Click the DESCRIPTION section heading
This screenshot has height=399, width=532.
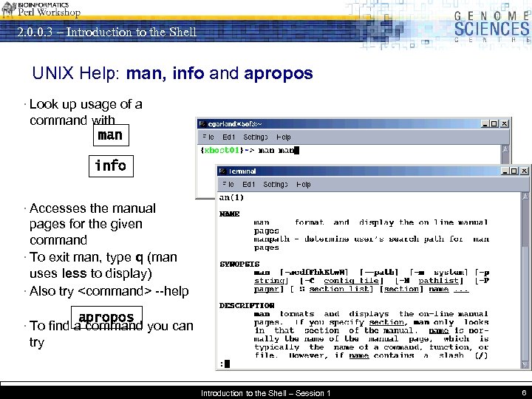[x=247, y=305]
